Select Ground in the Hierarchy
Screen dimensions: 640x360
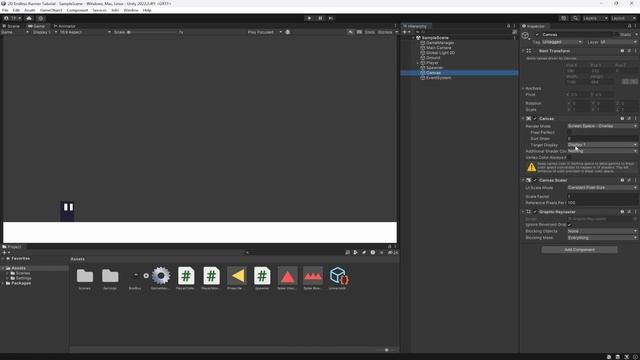click(x=433, y=58)
